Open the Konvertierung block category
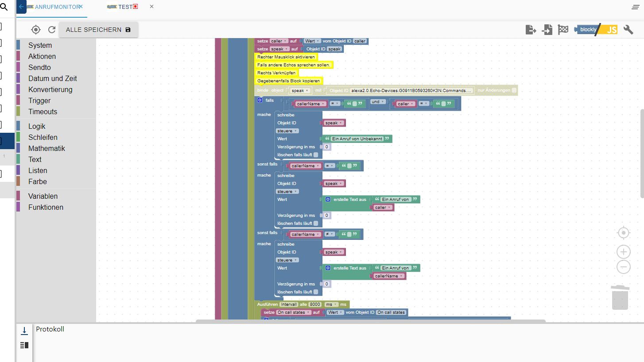This screenshot has height=362, width=644. [50, 89]
